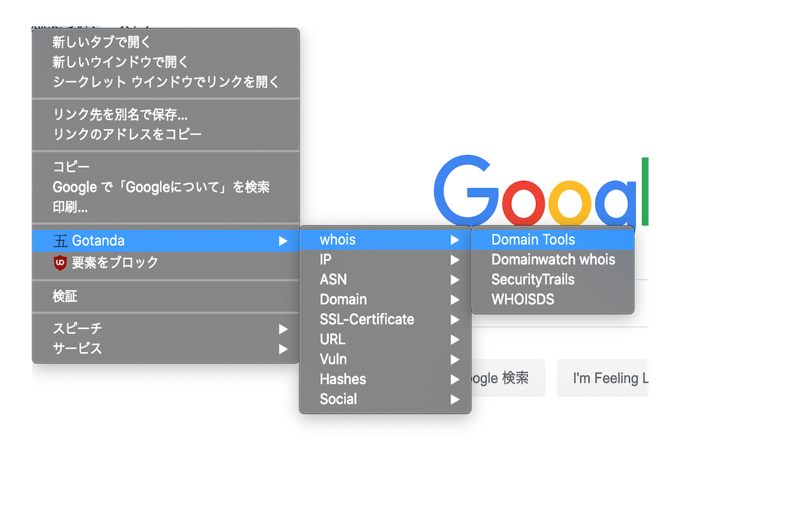The height and width of the screenshot is (508, 812).
Task: Choose コピー from context menu
Action: (x=166, y=167)
